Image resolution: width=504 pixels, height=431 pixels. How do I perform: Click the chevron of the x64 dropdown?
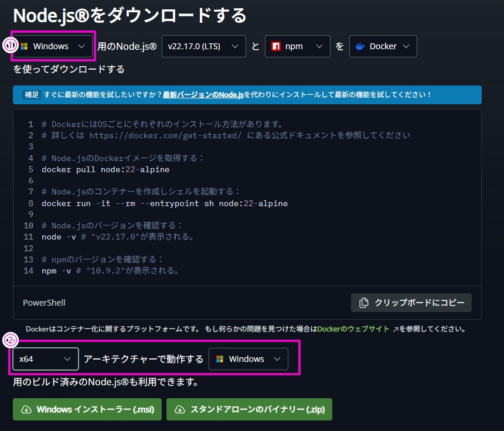tap(67, 359)
